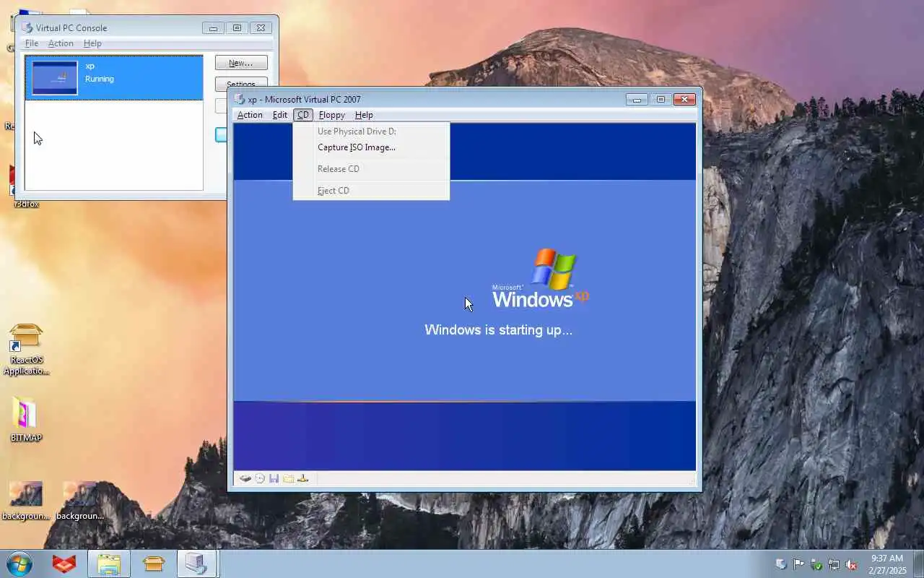Select the r3dfox desktop shortcut
The height and width of the screenshot is (578, 924).
click(26, 204)
